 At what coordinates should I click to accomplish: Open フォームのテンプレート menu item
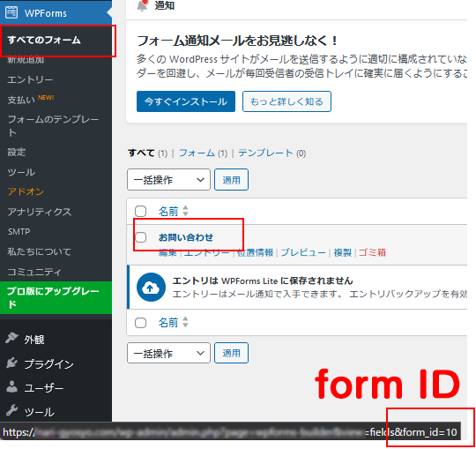click(x=53, y=126)
